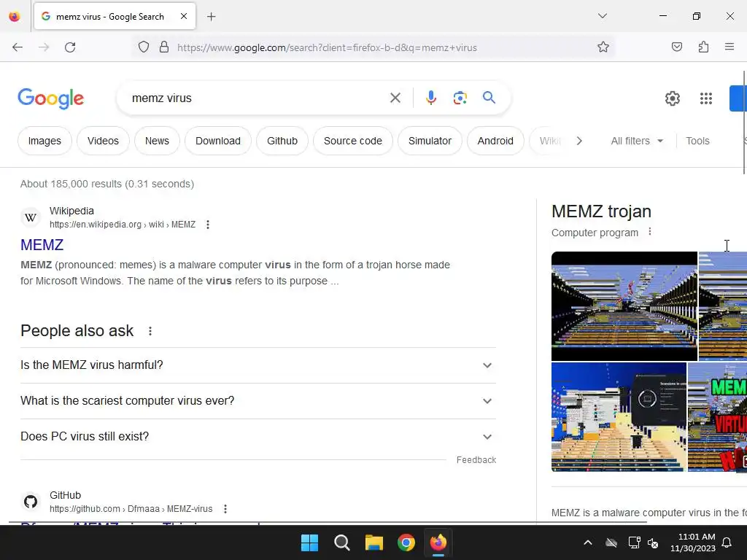Show more filter chips arrow
Viewport: 747px width, 560px height.
point(579,141)
